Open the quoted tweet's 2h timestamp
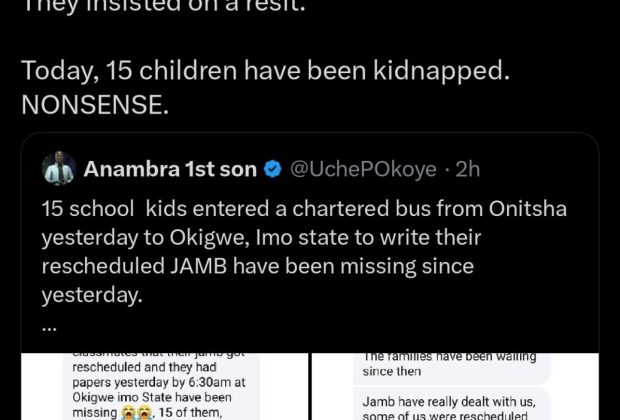The image size is (620, 420). [x=468, y=169]
